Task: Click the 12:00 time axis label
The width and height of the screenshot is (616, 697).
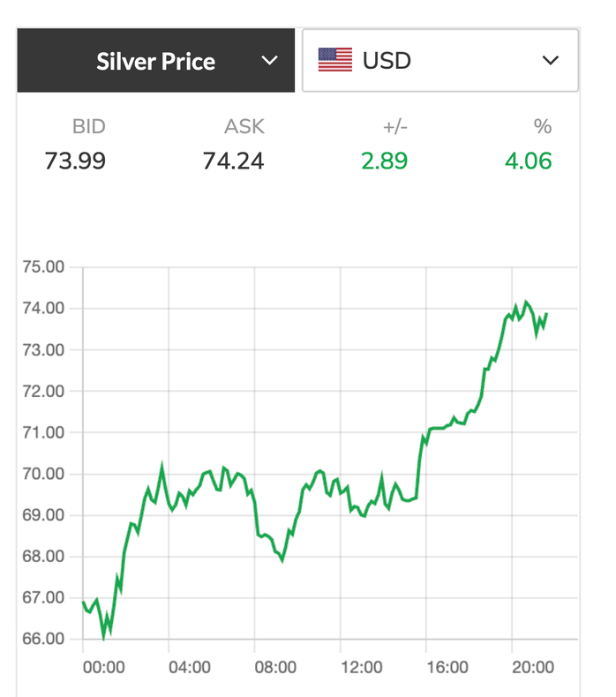Action: point(361,668)
